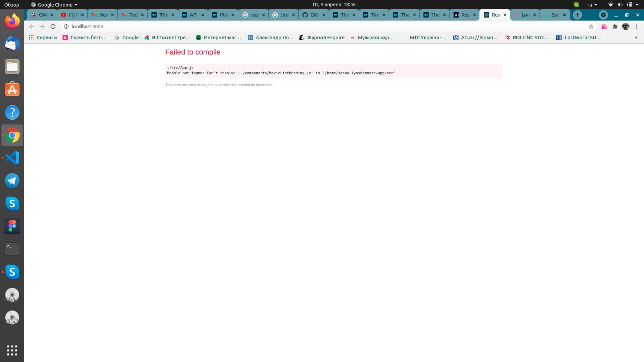The width and height of the screenshot is (644, 362).
Task: Open the Александр Ля... bookmark
Action: [270, 37]
